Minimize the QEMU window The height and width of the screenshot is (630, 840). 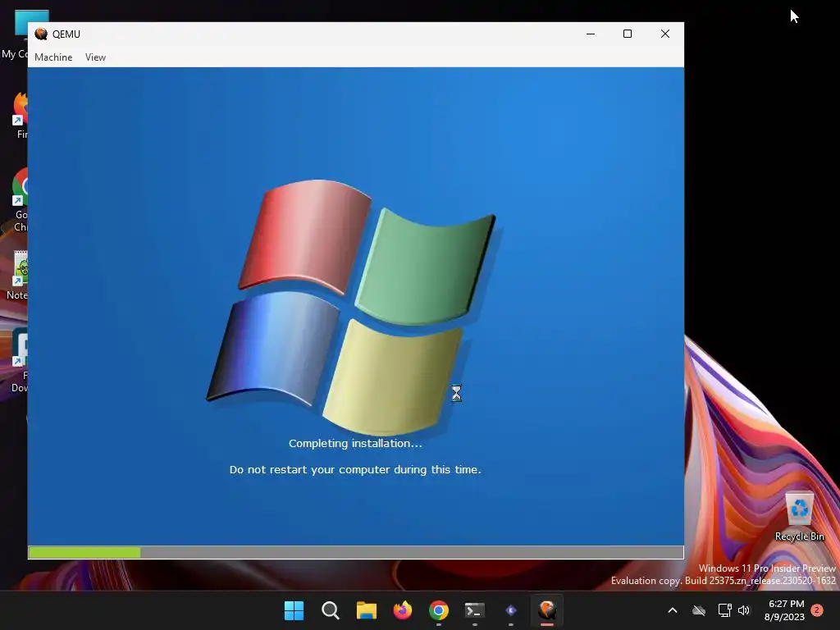click(x=591, y=34)
